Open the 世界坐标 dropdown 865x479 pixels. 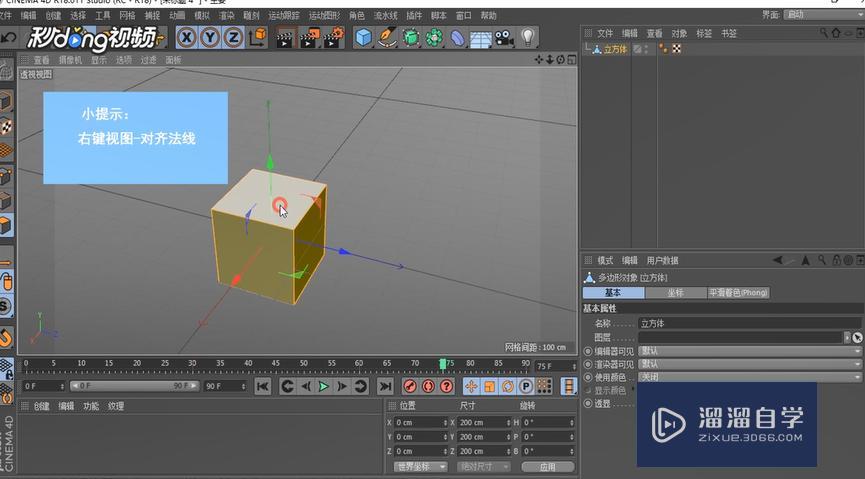click(x=420, y=467)
